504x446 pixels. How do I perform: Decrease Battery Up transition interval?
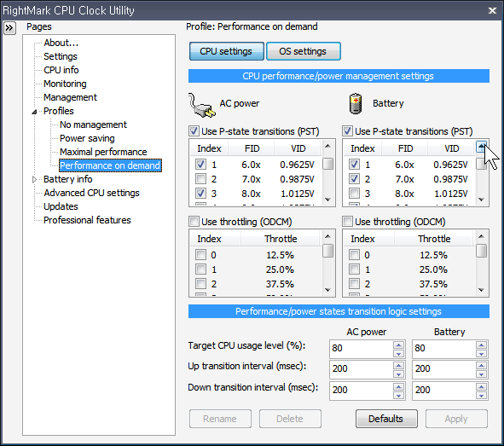481,374
